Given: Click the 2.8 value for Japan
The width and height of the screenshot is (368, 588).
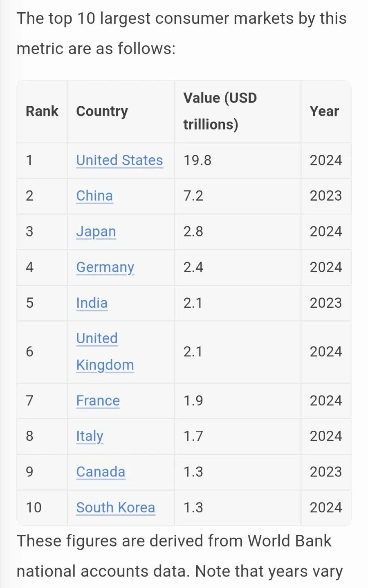Looking at the screenshot, I should (x=238, y=232).
